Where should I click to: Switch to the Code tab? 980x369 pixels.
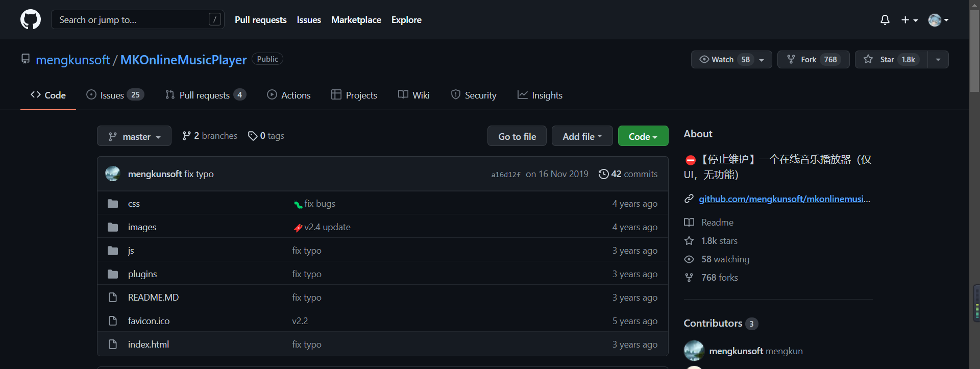coord(48,95)
